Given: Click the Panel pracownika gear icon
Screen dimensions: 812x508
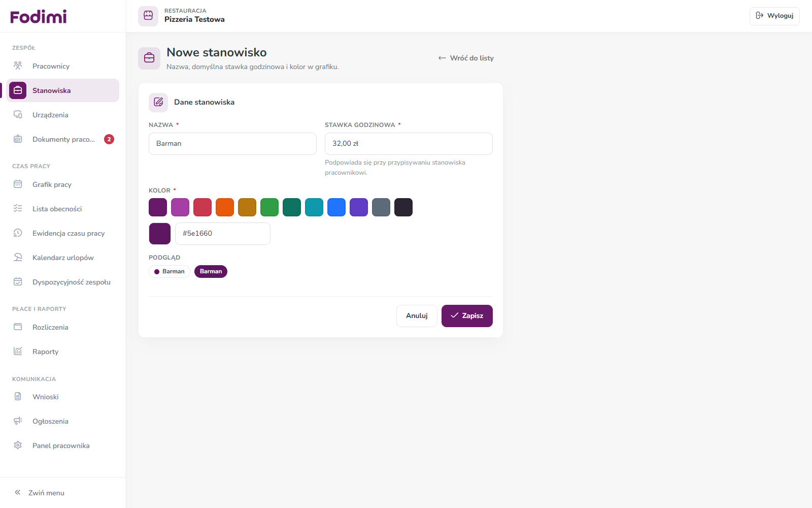Looking at the screenshot, I should (18, 446).
